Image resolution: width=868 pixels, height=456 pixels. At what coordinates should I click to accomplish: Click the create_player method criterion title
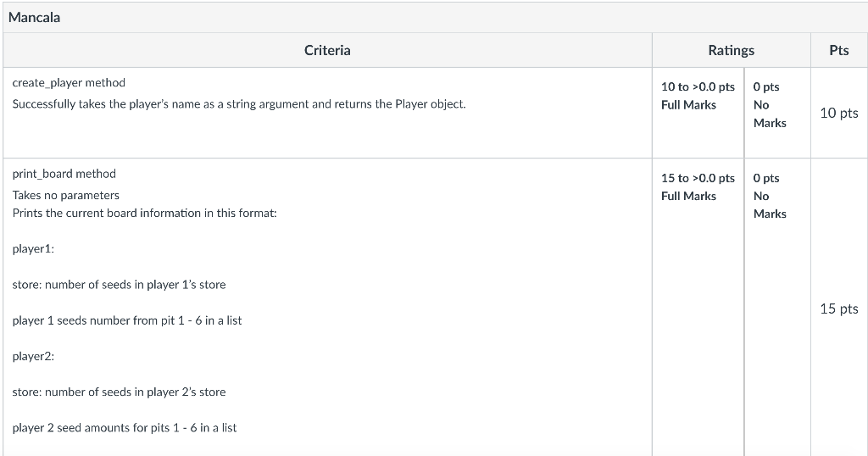click(x=69, y=82)
